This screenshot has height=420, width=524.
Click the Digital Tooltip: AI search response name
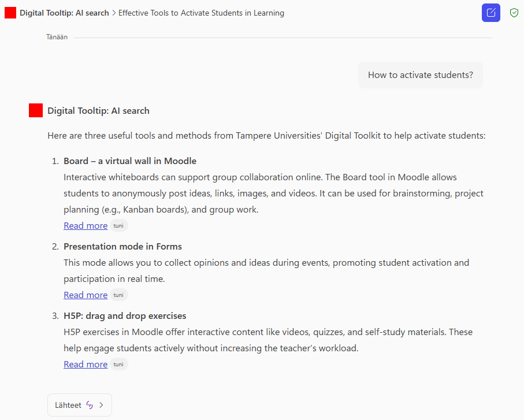point(99,110)
